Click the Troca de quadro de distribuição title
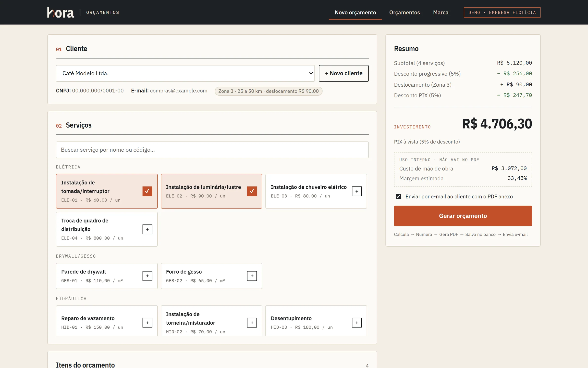 (x=85, y=225)
